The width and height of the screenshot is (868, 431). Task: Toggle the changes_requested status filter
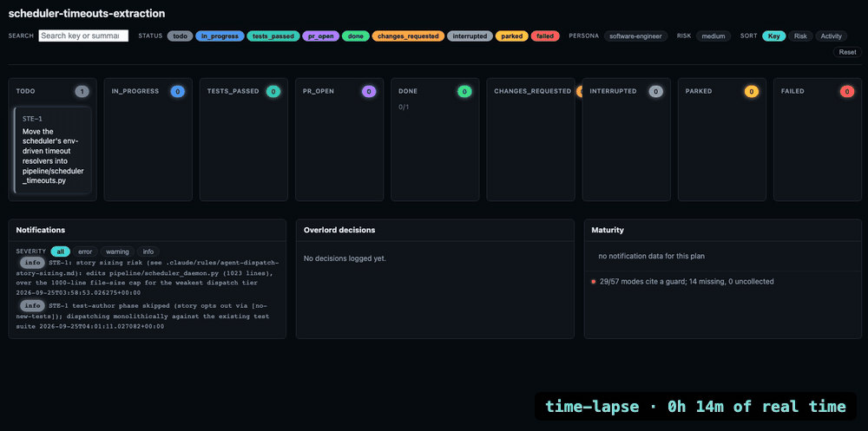[x=408, y=36]
